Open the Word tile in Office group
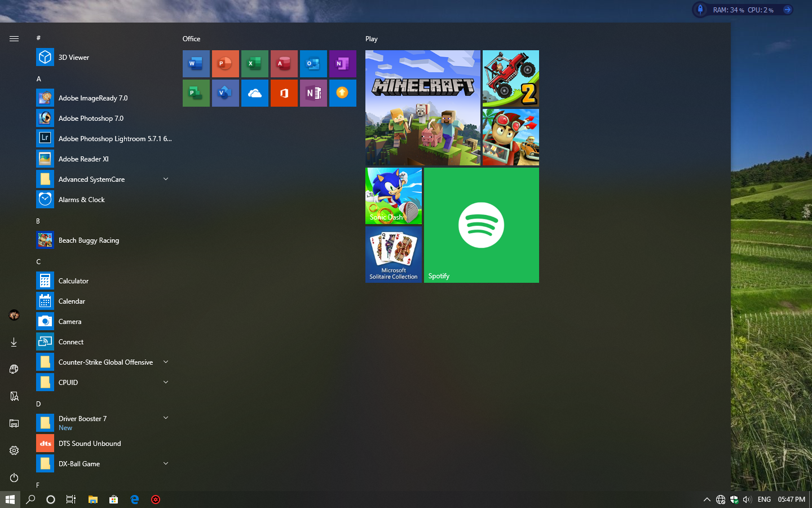The image size is (812, 508). tap(196, 64)
